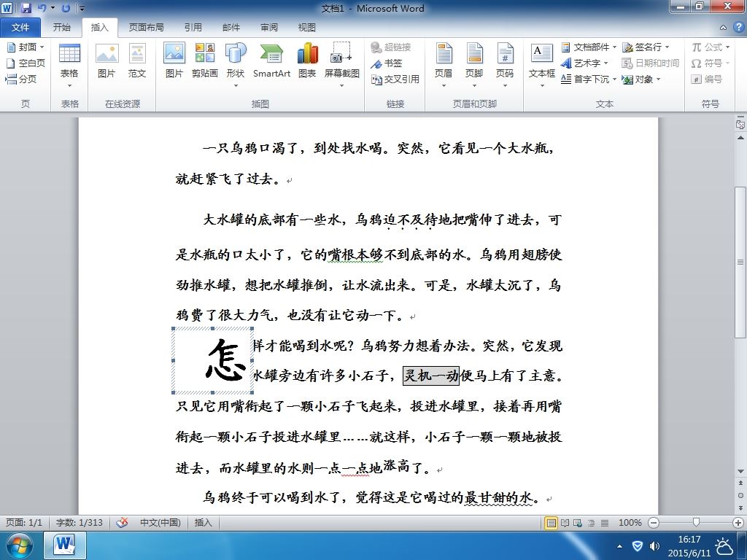Open Screenshot (屏幕截图) tool
747x560 pixels.
point(341,66)
